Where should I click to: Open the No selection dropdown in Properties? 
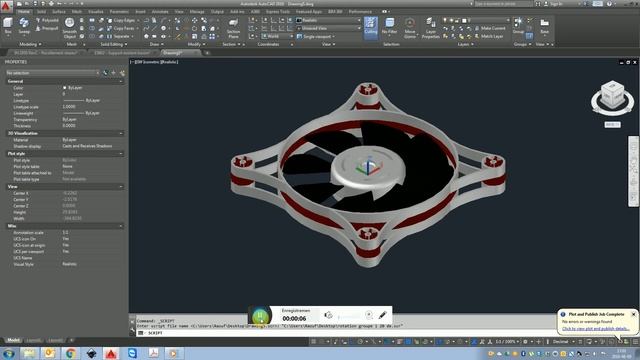click(53, 73)
